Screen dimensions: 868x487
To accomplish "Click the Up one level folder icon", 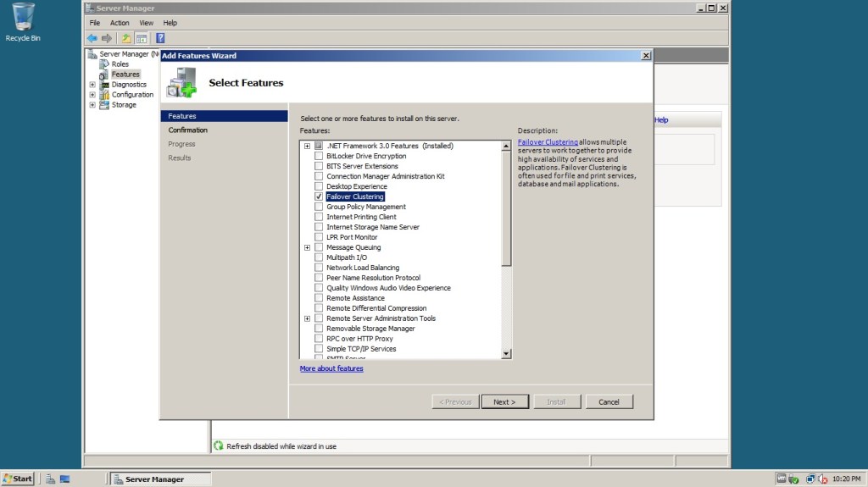I will (x=126, y=38).
